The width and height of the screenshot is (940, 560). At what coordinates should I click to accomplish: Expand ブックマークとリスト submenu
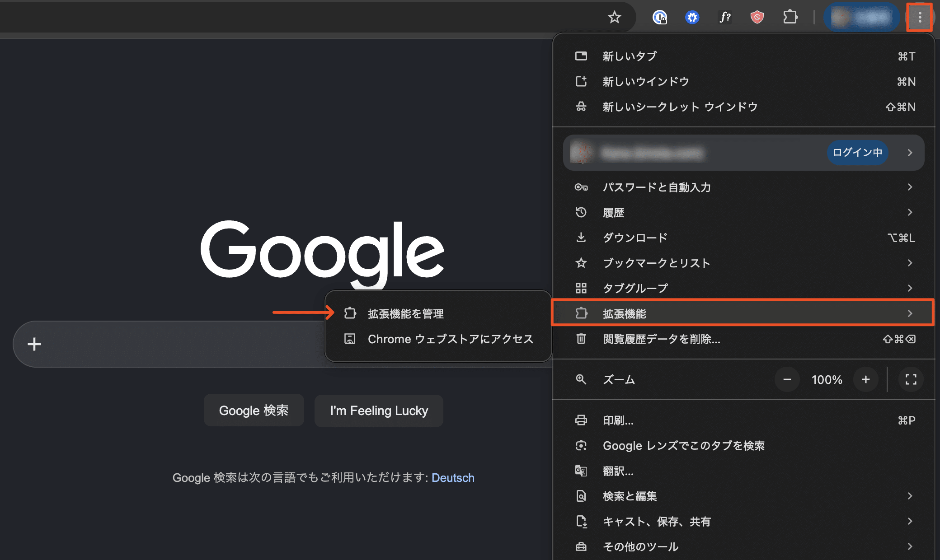coord(744,263)
